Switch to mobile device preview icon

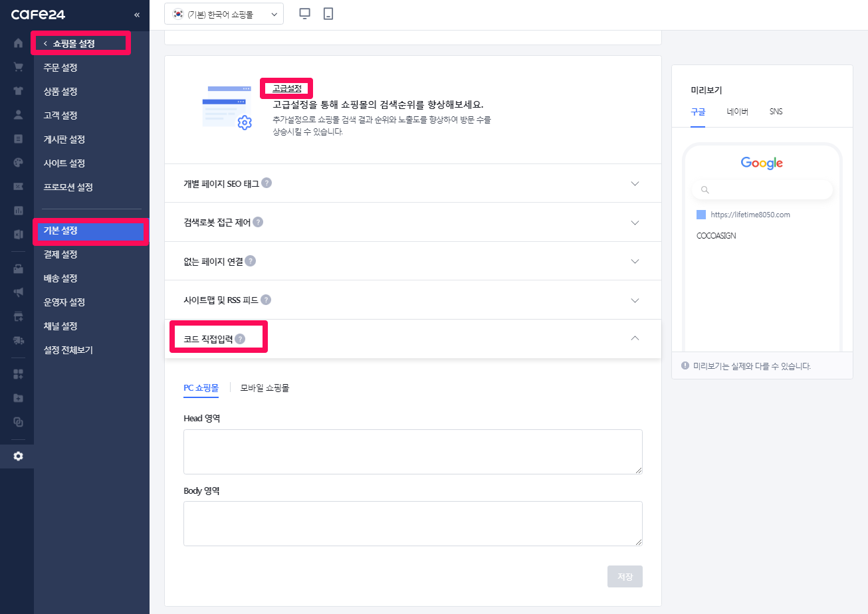328,13
